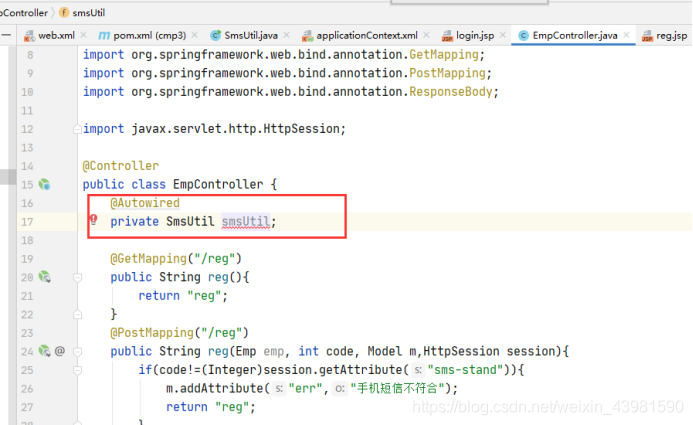This screenshot has height=425, width=693.
Task: Collapse the import block fold at line 12
Action: tap(77, 129)
